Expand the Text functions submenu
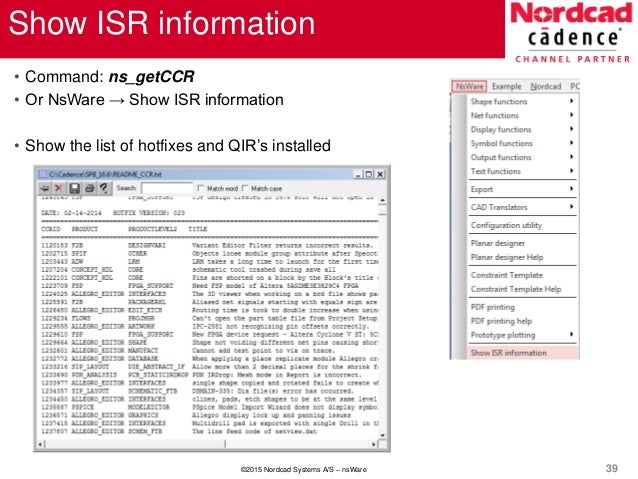 pos(523,171)
